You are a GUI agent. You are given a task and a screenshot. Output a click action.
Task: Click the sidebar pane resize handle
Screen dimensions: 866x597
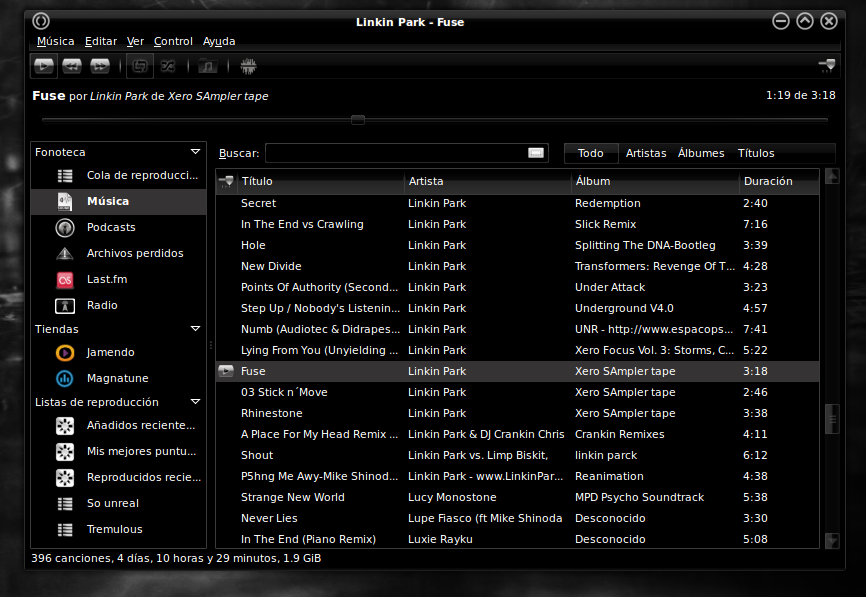tap(210, 345)
